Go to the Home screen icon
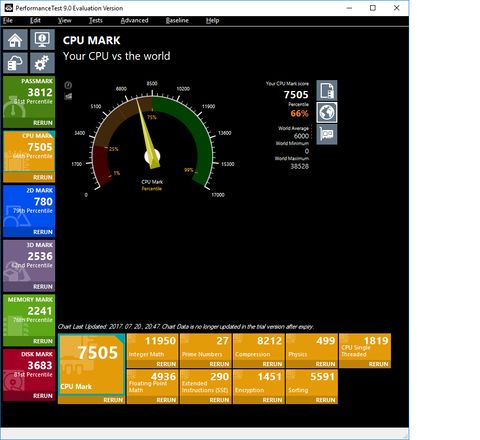The width and height of the screenshot is (480, 440). click(x=15, y=40)
